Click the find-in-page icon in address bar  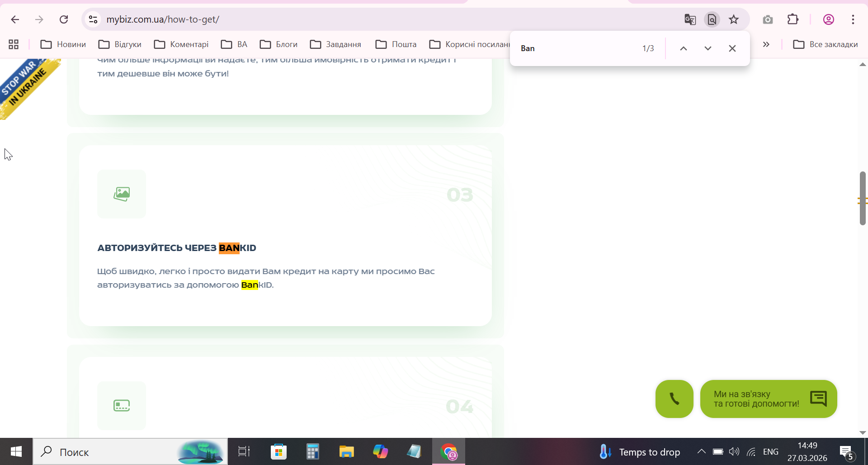(712, 19)
